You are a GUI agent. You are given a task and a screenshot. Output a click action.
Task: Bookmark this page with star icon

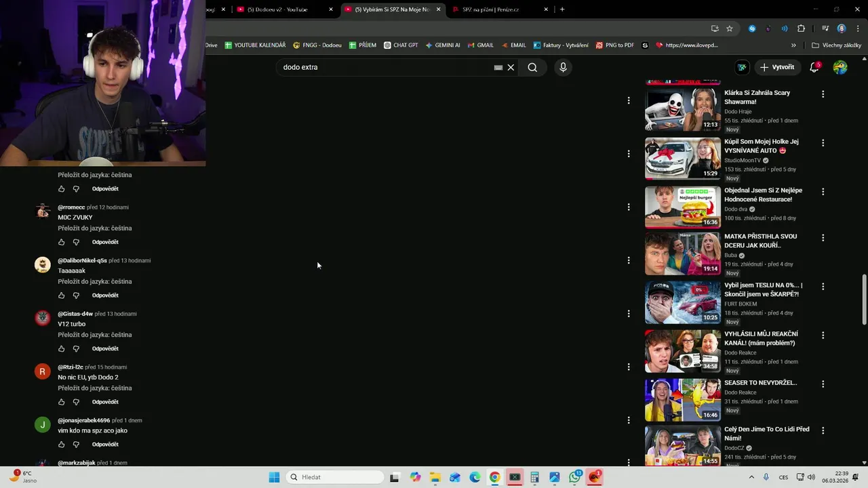pos(730,28)
